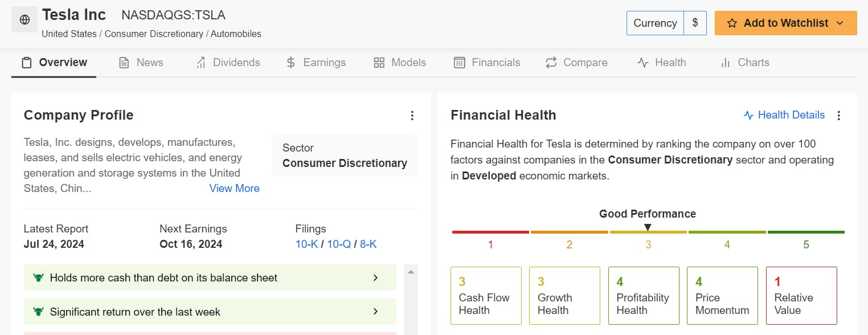Viewport: 868px width, 335px height.
Task: Open the Health tab
Action: [x=662, y=63]
